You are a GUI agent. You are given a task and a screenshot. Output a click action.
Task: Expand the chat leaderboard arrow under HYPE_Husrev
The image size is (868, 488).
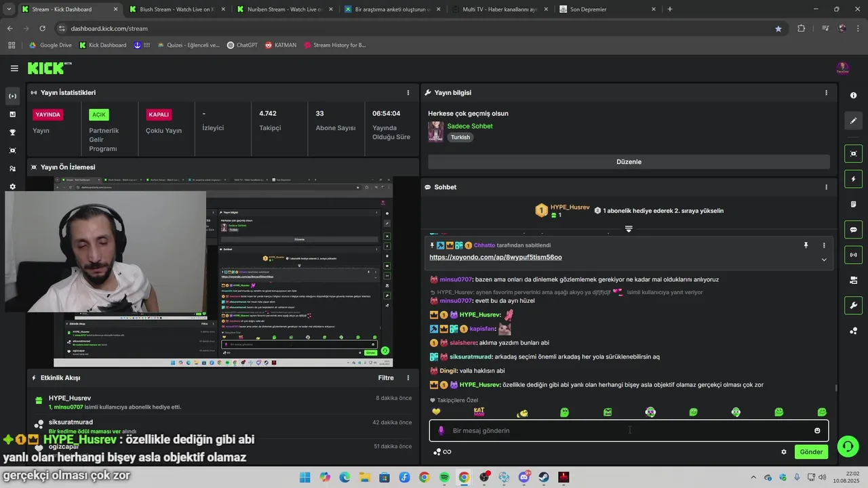(629, 229)
